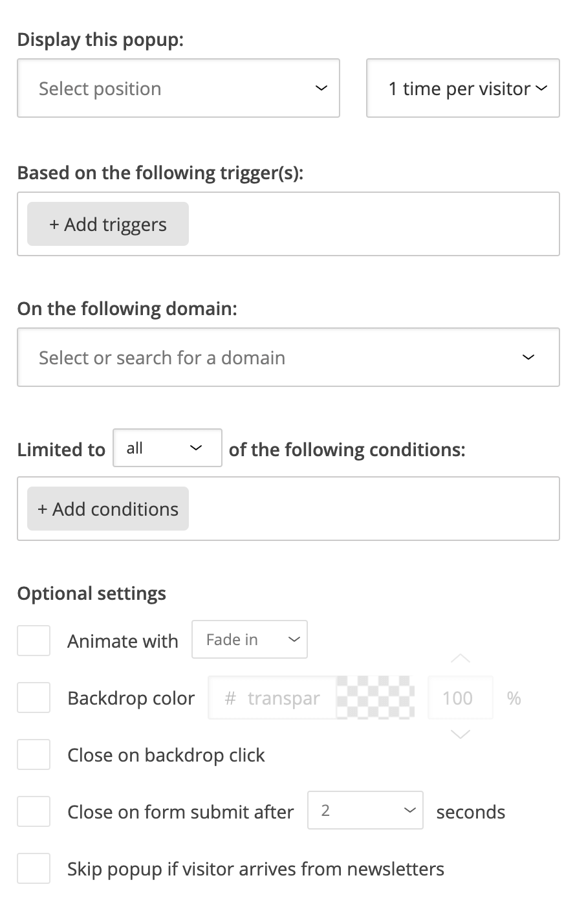The height and width of the screenshot is (924, 586).
Task: Click the "+ Add triggers" button
Action: [x=107, y=223]
